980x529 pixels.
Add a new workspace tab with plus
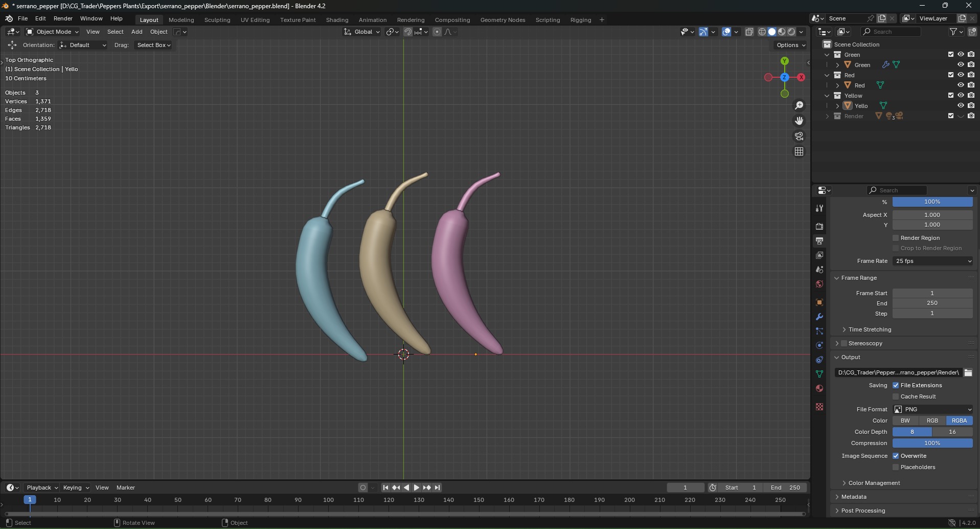tap(602, 20)
